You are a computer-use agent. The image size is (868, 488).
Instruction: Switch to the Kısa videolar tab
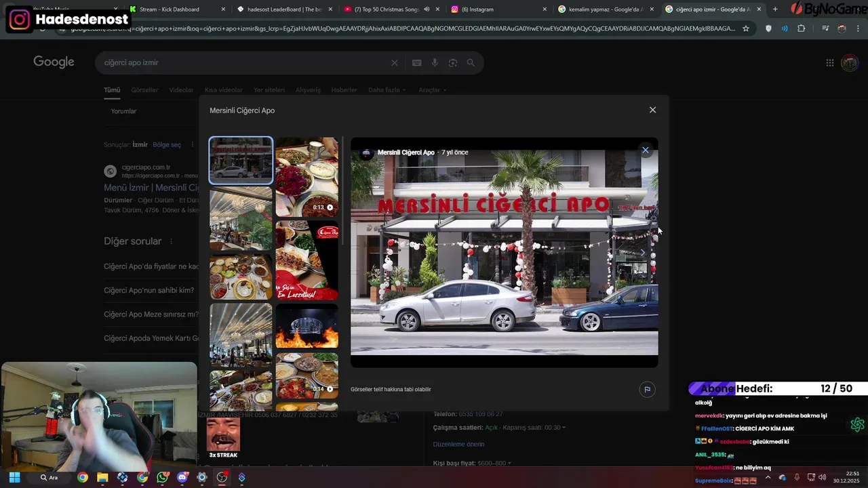[224, 90]
